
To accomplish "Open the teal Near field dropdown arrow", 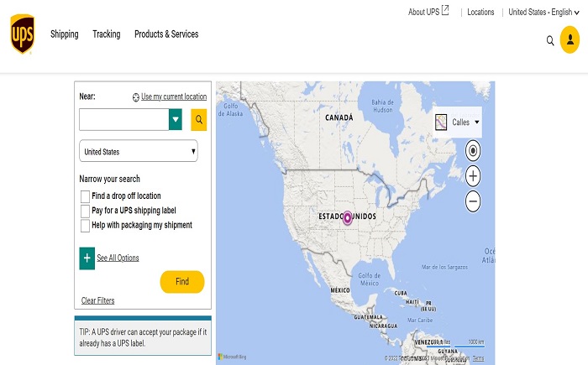I will (176, 120).
